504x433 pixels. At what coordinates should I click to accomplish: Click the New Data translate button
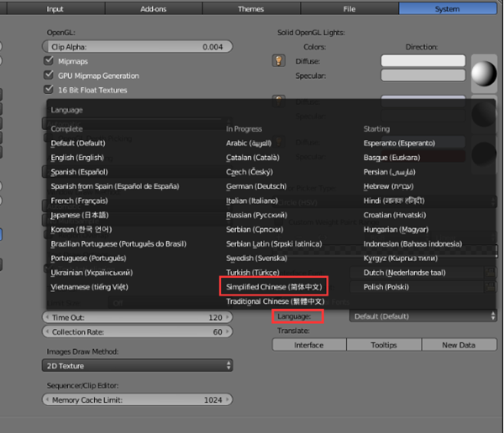click(x=459, y=345)
